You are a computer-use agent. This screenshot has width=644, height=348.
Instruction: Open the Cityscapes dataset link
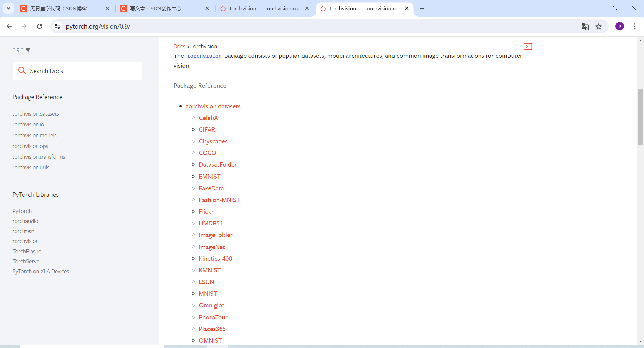click(213, 141)
